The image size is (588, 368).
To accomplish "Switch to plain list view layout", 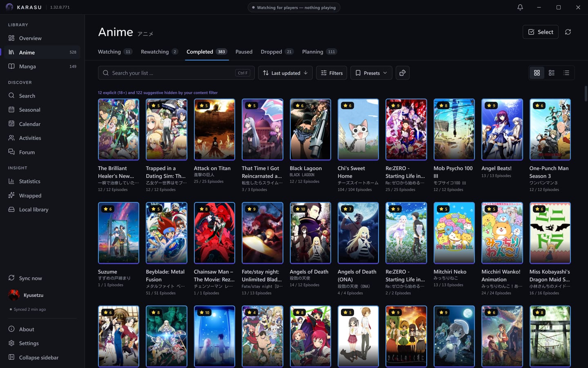I will pyautogui.click(x=566, y=73).
